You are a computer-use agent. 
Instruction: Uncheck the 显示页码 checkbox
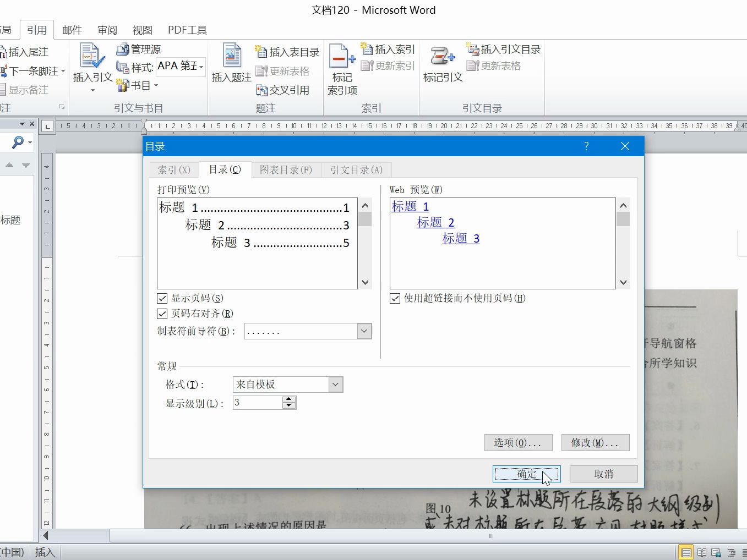click(x=162, y=298)
